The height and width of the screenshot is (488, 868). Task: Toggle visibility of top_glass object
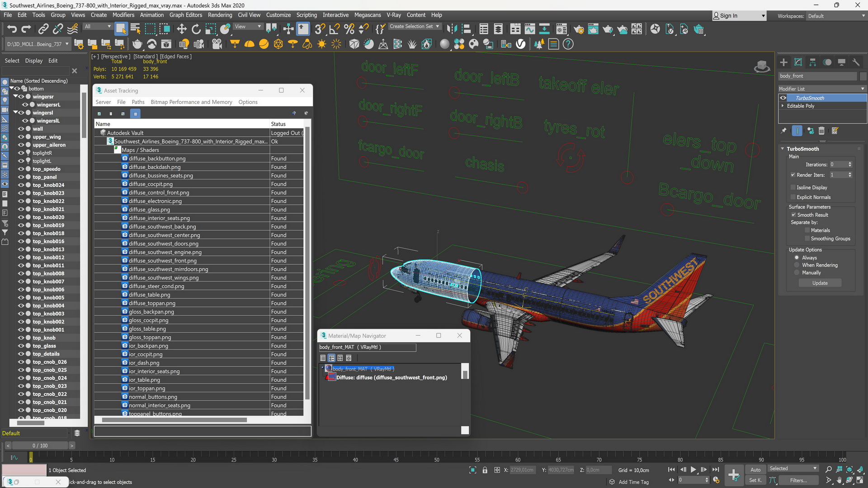pyautogui.click(x=21, y=346)
